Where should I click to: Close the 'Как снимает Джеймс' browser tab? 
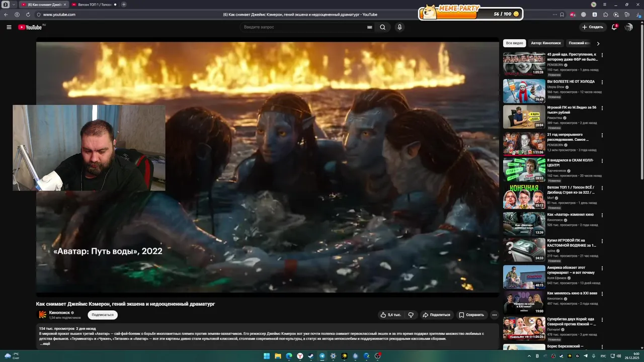[65, 5]
